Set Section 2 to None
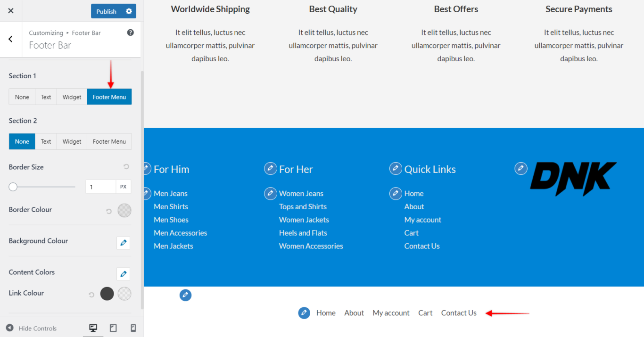644x337 pixels. click(x=22, y=141)
